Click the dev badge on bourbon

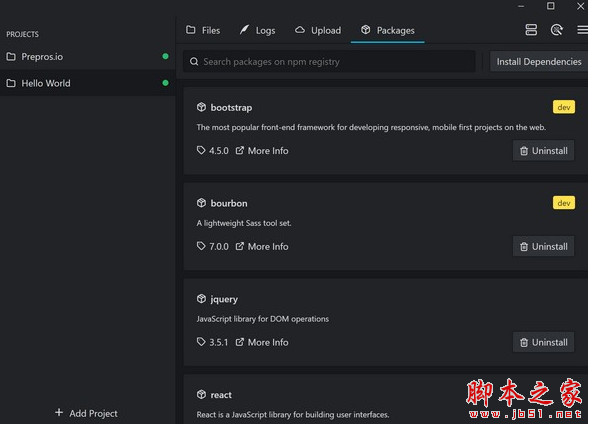[x=564, y=203]
